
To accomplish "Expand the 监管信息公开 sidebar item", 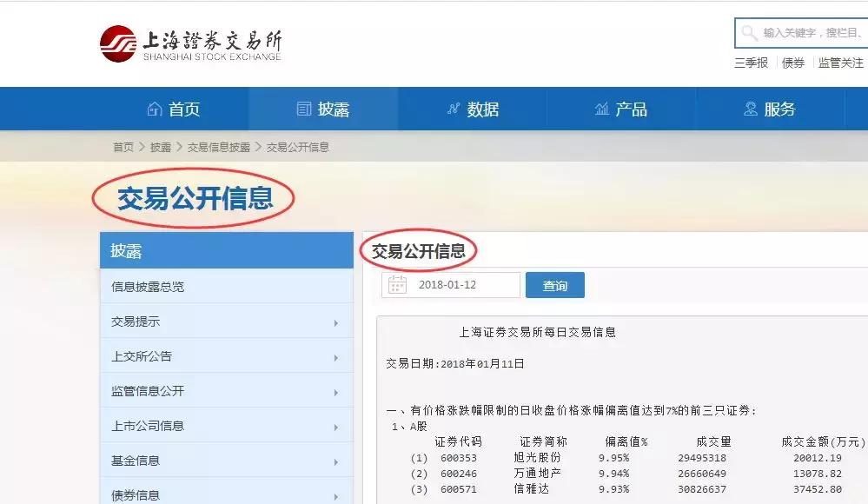I will click(226, 390).
